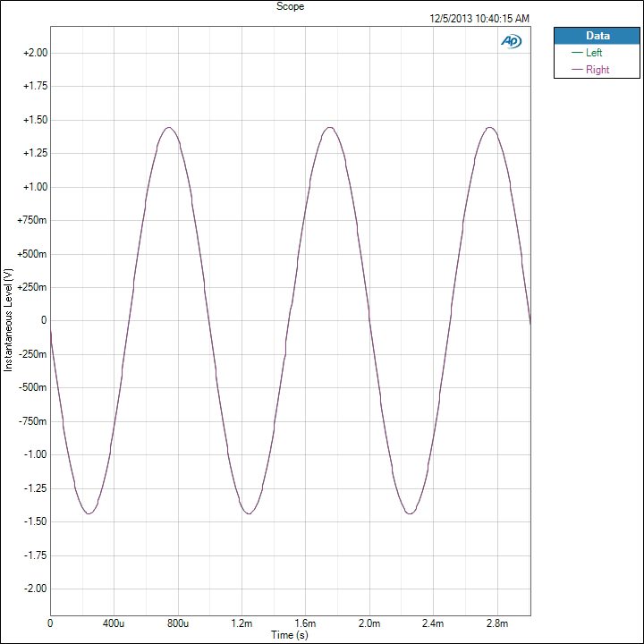Click the first positive peak of the waveform
Image resolution: width=644 pixels, height=644 pixels.
(169, 127)
